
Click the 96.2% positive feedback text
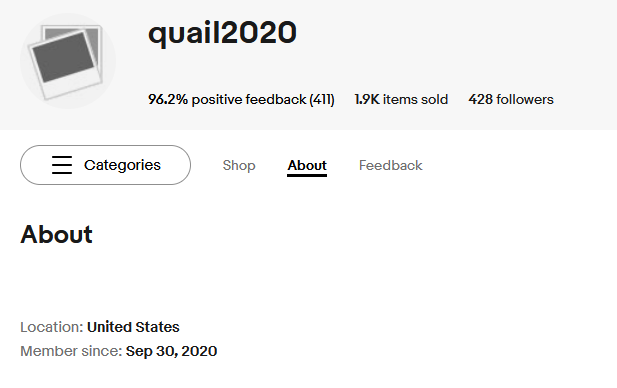pos(227,100)
